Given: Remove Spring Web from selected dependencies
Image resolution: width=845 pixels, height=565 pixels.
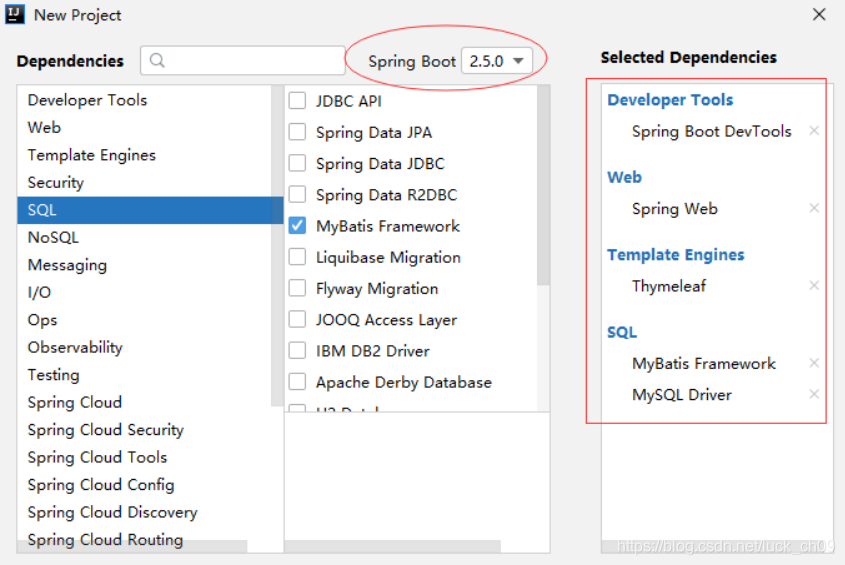Looking at the screenshot, I should click(x=814, y=208).
